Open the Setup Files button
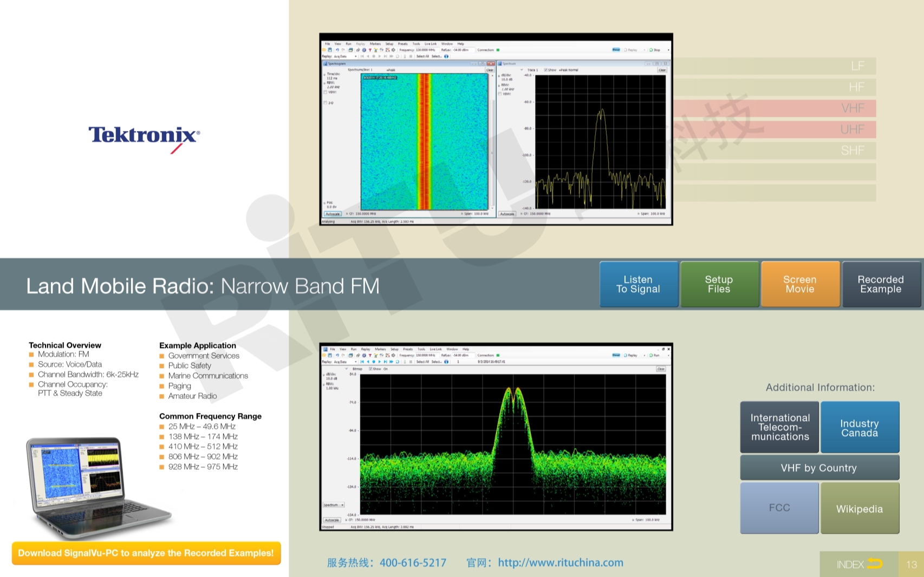This screenshot has height=577, width=924. click(719, 284)
